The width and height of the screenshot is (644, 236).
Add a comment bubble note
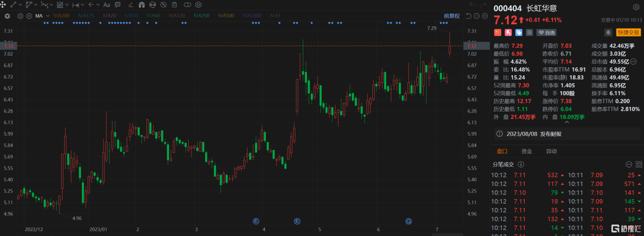(x=118, y=5)
